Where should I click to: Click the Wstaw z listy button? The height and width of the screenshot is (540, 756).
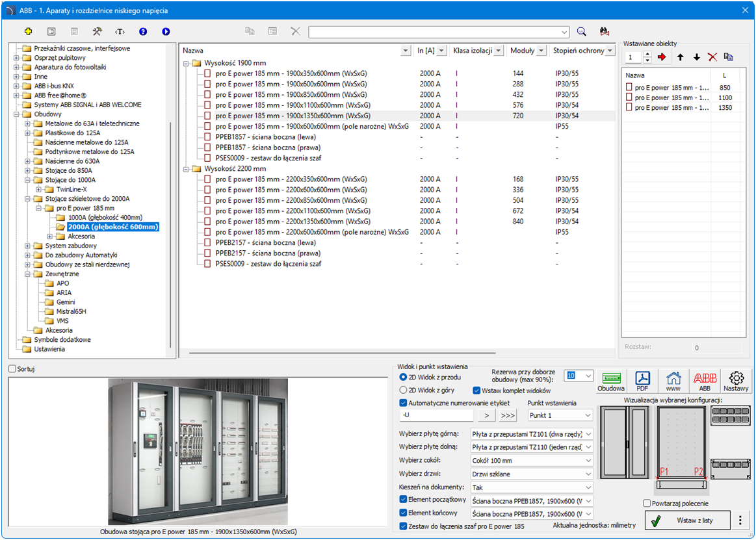(687, 521)
